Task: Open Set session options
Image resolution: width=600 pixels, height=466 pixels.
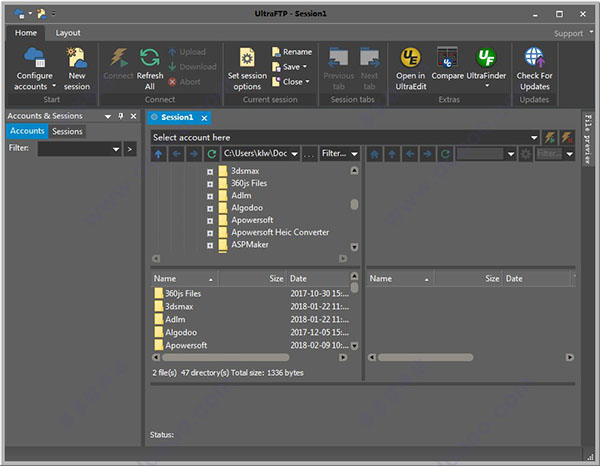Action: click(x=247, y=69)
